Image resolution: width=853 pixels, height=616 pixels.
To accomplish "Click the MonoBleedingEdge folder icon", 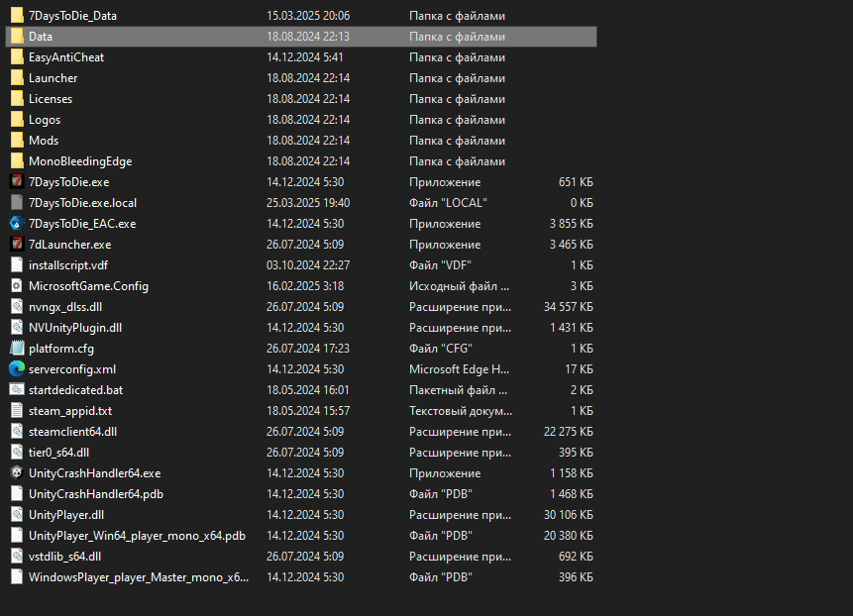I will (x=17, y=161).
